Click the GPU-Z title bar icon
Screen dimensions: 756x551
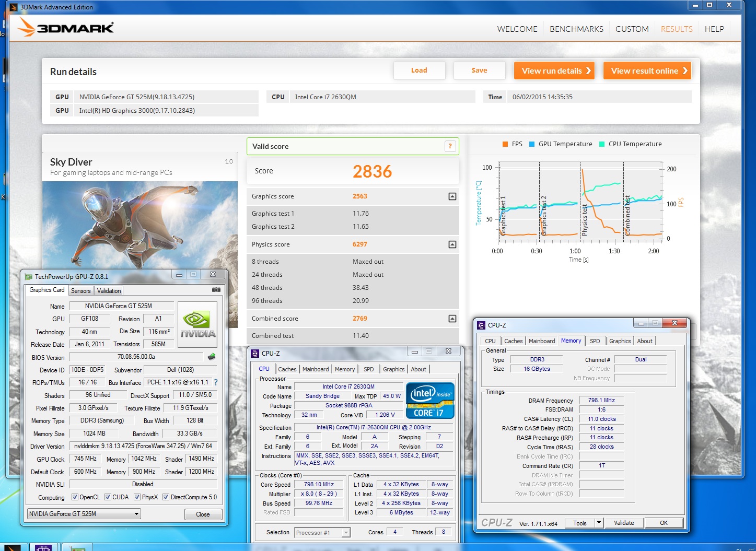[x=29, y=277]
